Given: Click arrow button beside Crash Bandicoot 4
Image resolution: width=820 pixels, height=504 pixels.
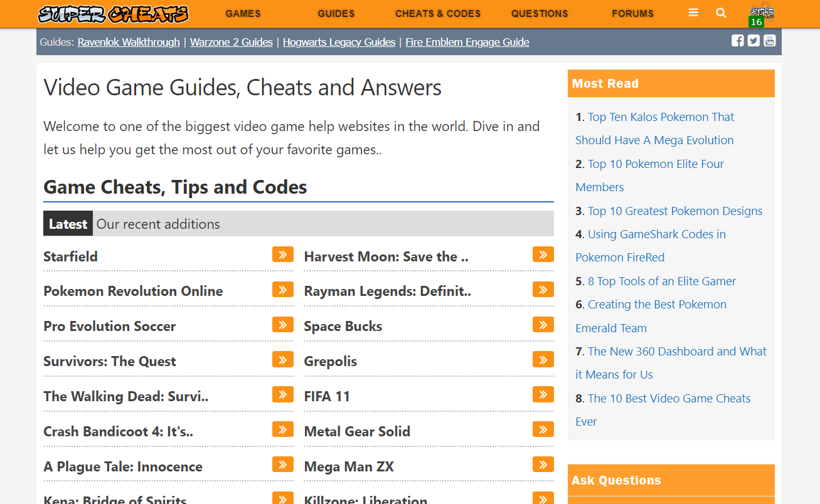Looking at the screenshot, I should point(283,430).
